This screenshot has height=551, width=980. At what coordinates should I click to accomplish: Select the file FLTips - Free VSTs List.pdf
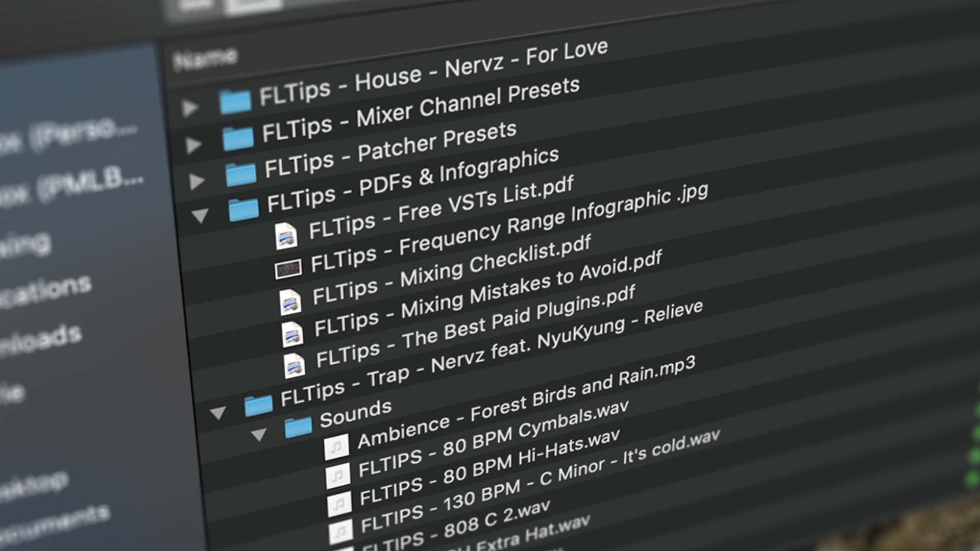[x=442, y=207]
